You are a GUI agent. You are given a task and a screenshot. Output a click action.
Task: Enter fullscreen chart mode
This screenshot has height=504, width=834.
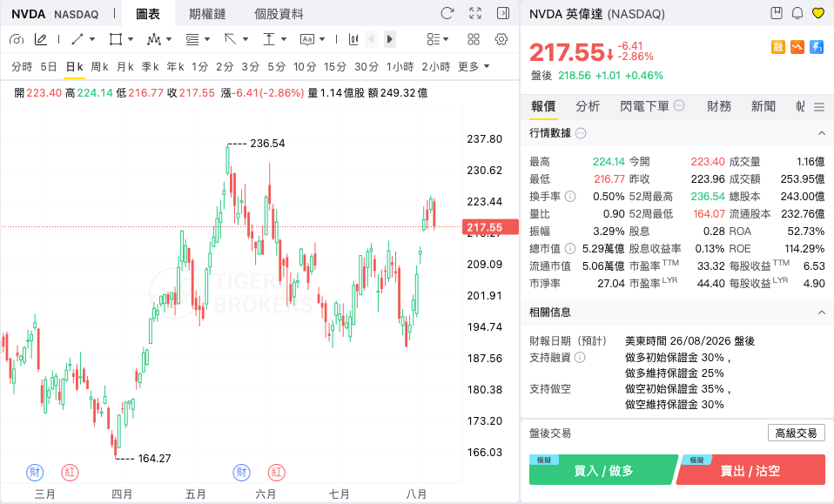(x=475, y=13)
